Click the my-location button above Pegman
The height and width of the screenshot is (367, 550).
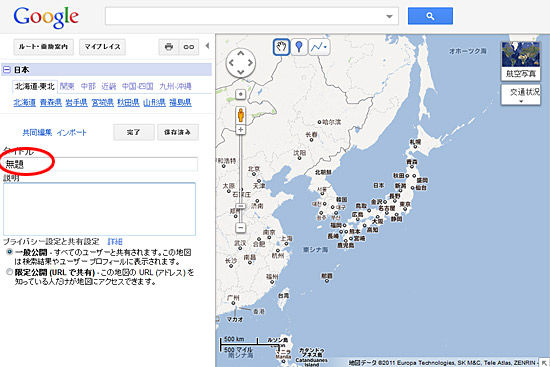[x=241, y=94]
